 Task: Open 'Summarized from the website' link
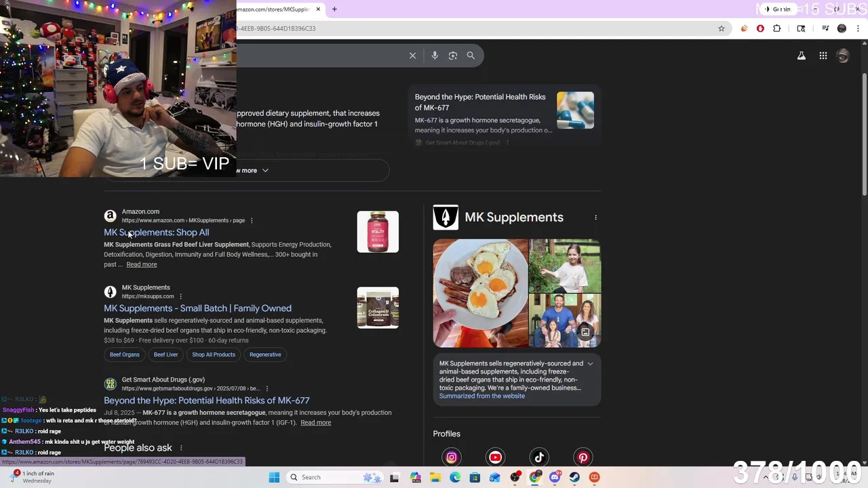481,396
